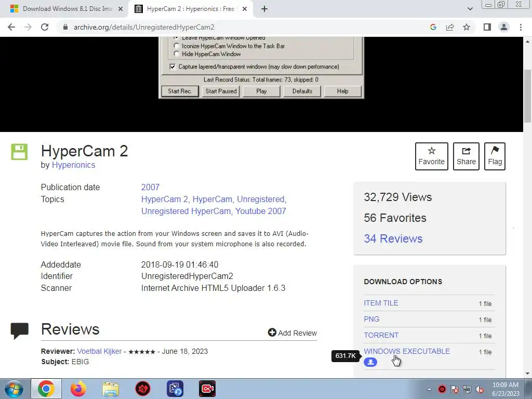Image resolution: width=532 pixels, height=399 pixels.
Task: Click the blue download icon under Windows Executable
Action: tap(370, 362)
